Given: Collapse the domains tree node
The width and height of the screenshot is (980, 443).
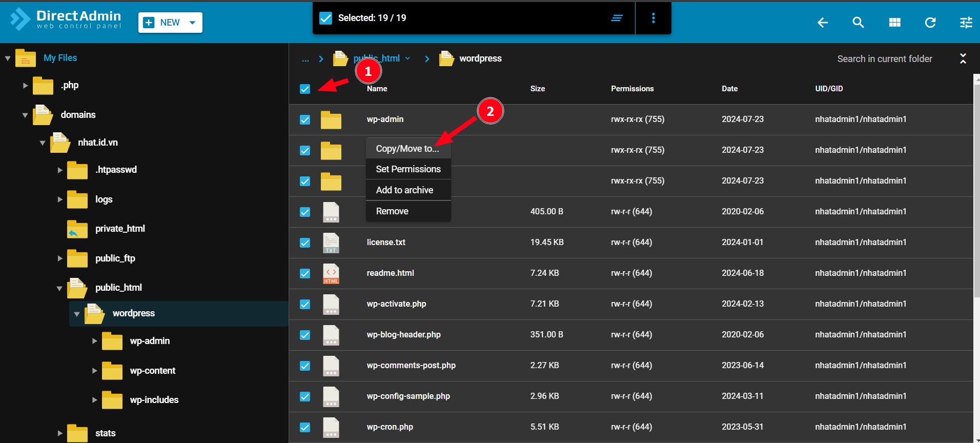Looking at the screenshot, I should click(x=25, y=115).
